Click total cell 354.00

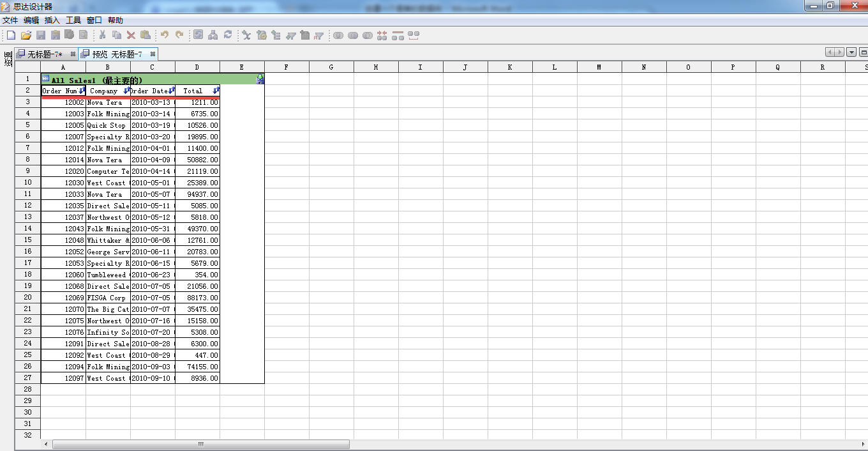point(197,275)
